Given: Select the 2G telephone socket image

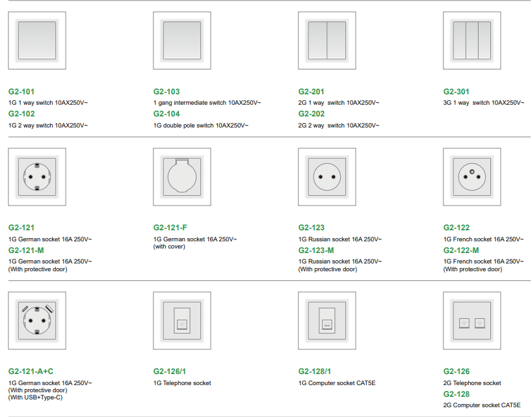Looking at the screenshot, I should tap(472, 321).
